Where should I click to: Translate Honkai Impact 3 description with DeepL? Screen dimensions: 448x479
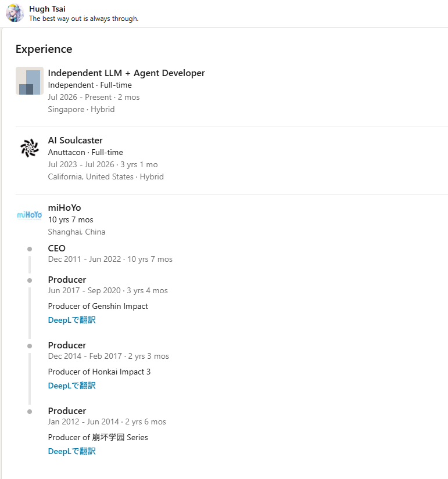coord(72,386)
